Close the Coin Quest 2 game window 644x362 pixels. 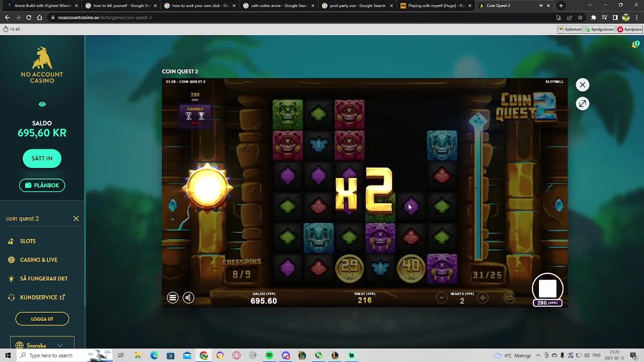pos(582,85)
